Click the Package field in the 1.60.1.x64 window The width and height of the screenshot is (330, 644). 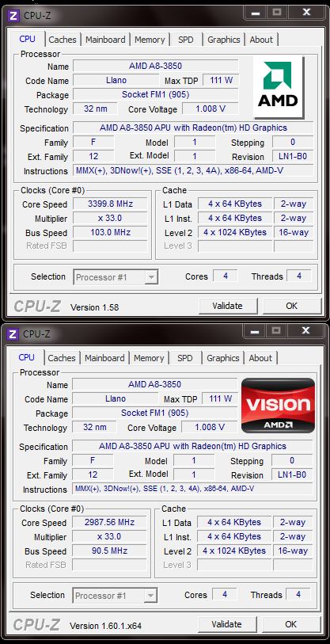point(155,413)
